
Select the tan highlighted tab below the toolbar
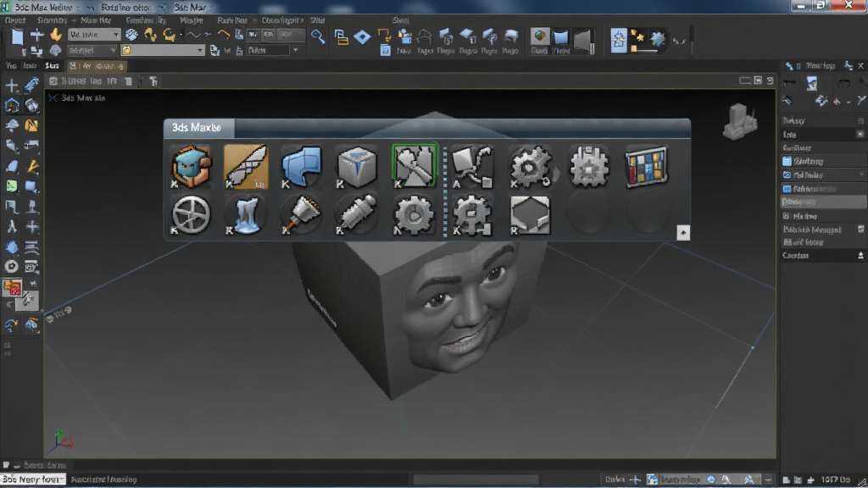point(97,66)
